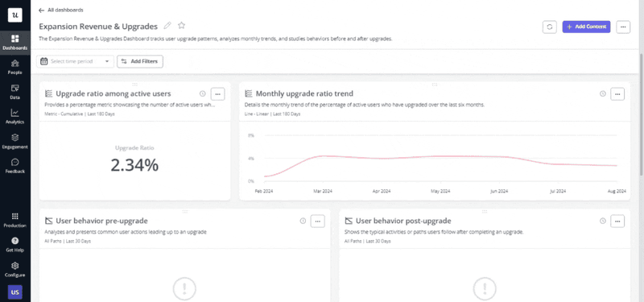Image resolution: width=644 pixels, height=302 pixels.
Task: Click the User behavior post-upgrade title
Action: point(403,221)
